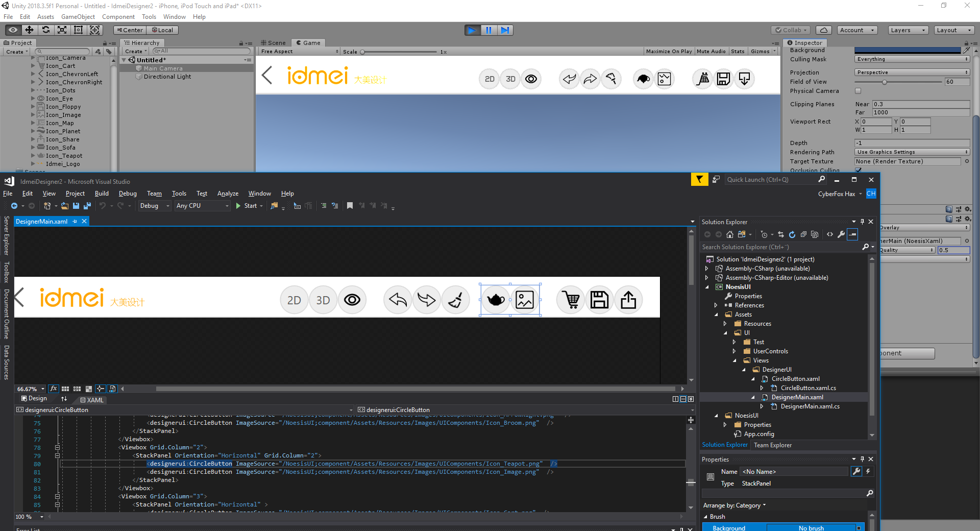Select the Unity Rotate tool
Viewport: 980px width, 531px height.
coord(46,30)
